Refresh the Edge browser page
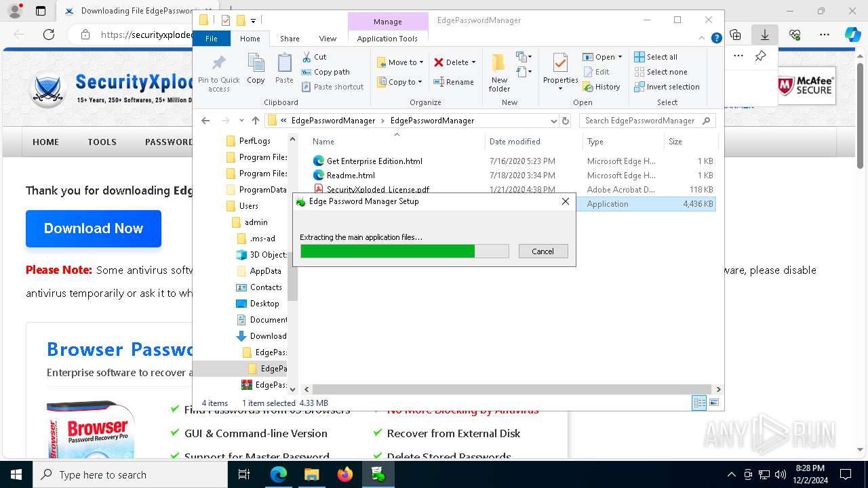 point(49,35)
